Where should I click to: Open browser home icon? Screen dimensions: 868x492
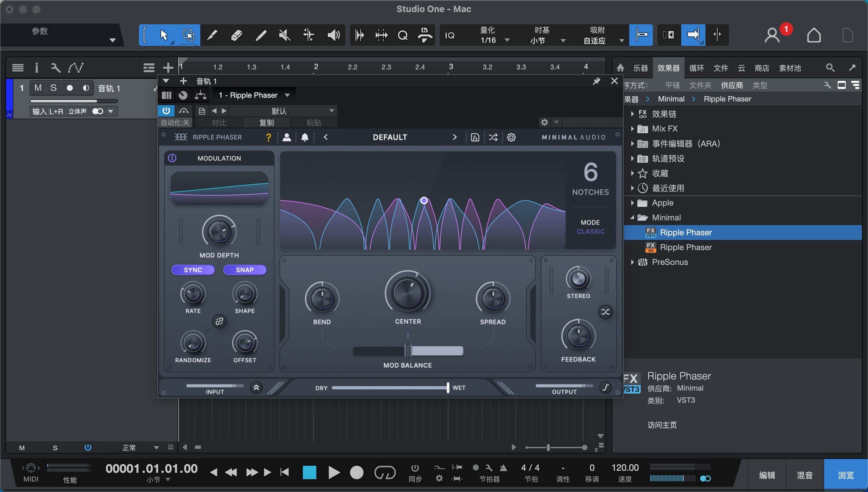620,68
